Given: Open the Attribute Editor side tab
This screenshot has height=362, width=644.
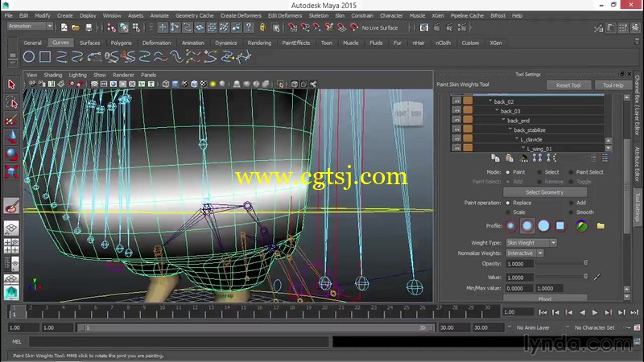Looking at the screenshot, I should (x=637, y=163).
